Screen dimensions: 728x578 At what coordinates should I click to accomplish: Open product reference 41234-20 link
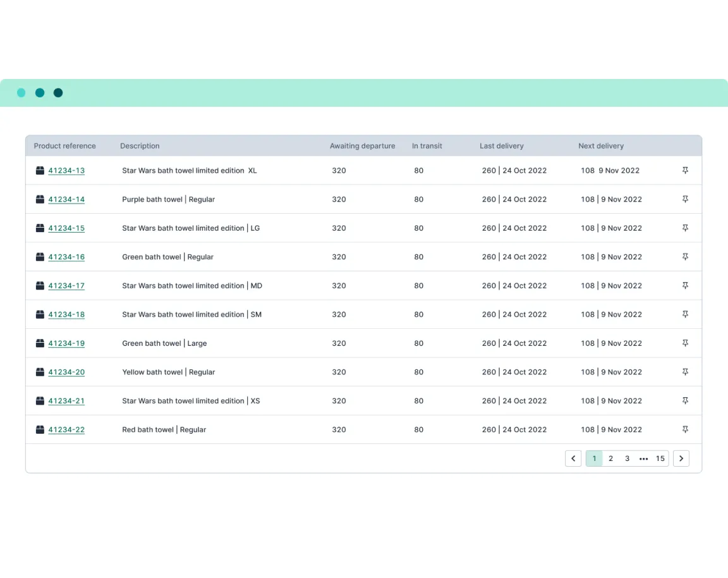click(66, 372)
